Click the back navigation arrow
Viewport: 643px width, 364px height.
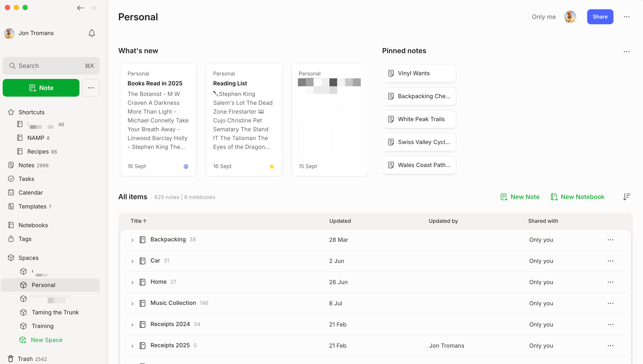[x=80, y=8]
